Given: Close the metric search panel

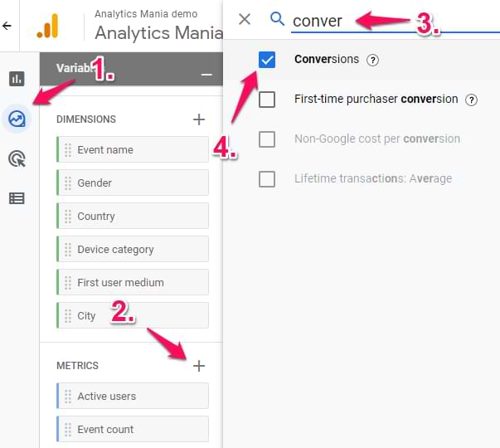Looking at the screenshot, I should click(245, 19).
